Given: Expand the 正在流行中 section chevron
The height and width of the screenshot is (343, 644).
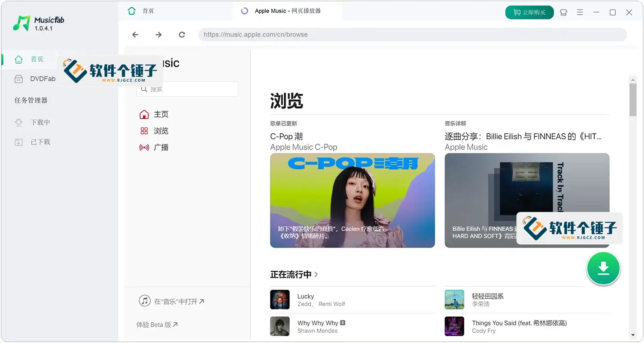Looking at the screenshot, I should (316, 274).
